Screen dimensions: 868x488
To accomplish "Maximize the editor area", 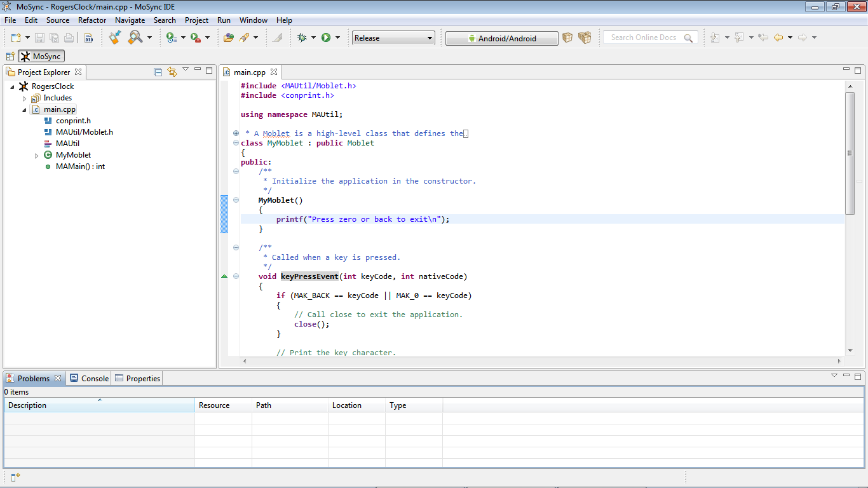I will pyautogui.click(x=858, y=70).
